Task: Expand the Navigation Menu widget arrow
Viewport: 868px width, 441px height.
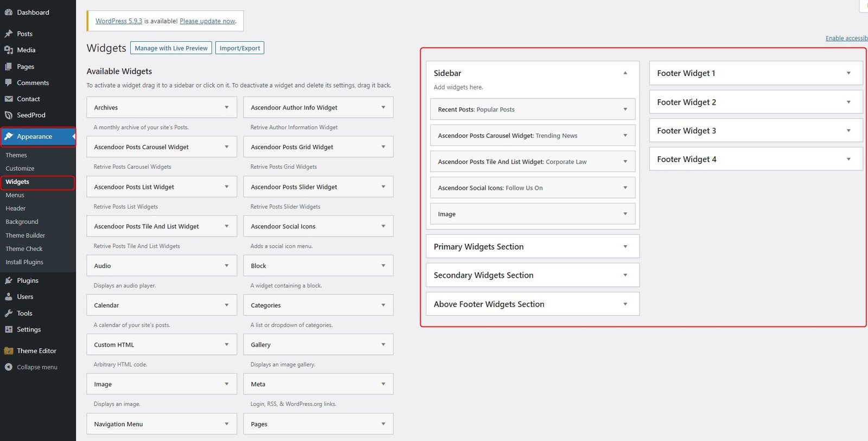Action: pos(226,424)
